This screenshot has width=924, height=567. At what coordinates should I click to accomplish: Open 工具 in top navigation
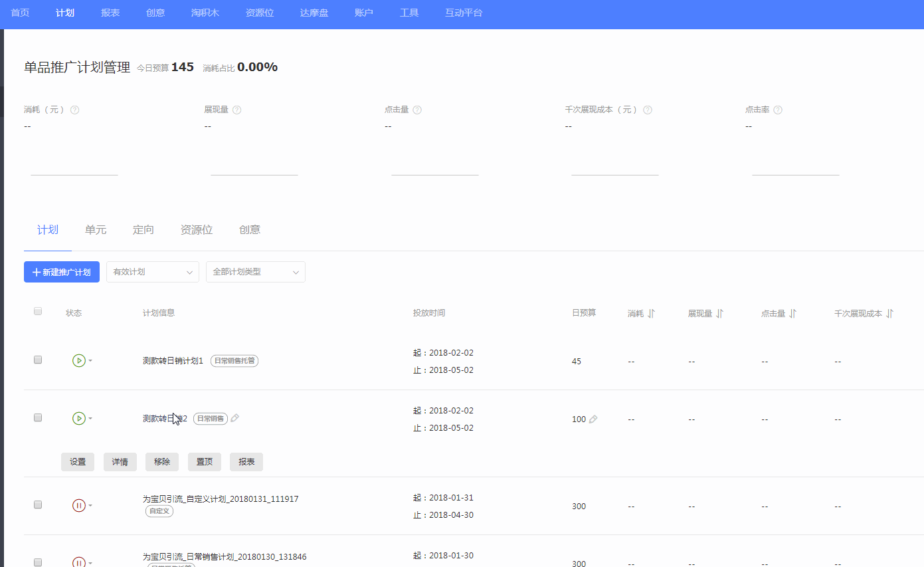click(409, 13)
